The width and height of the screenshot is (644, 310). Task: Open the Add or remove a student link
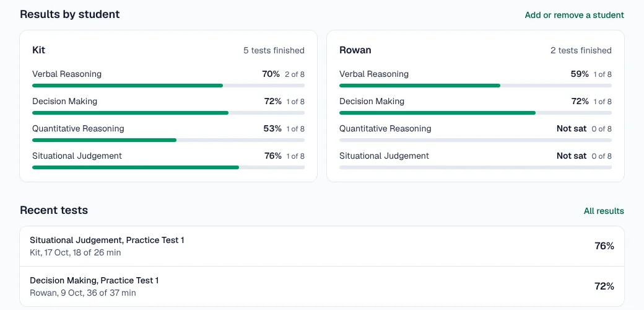(x=574, y=15)
